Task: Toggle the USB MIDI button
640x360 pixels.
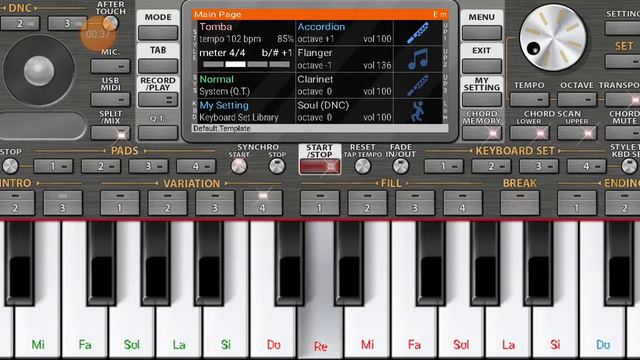Action: [110, 100]
